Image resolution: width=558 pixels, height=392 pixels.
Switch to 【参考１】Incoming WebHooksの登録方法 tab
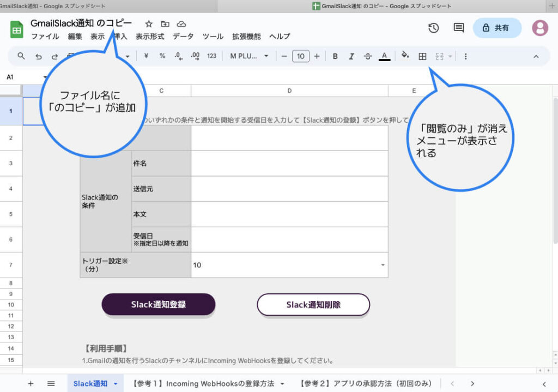coord(203,383)
